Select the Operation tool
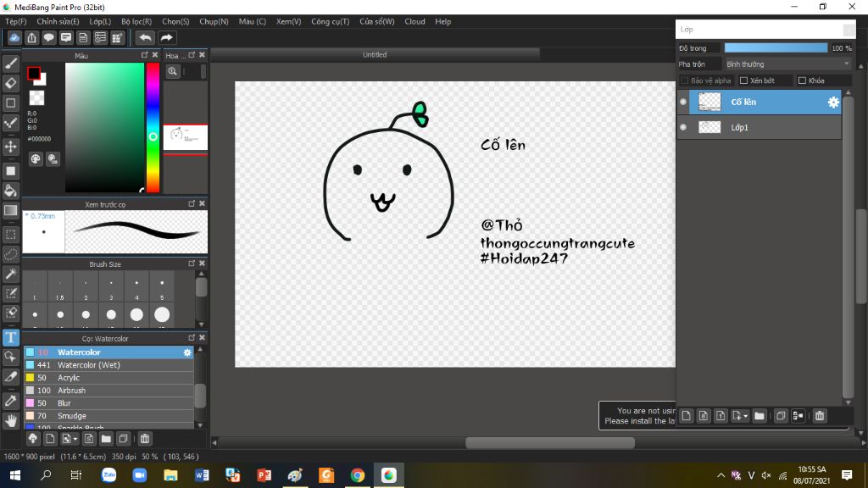 (x=10, y=357)
